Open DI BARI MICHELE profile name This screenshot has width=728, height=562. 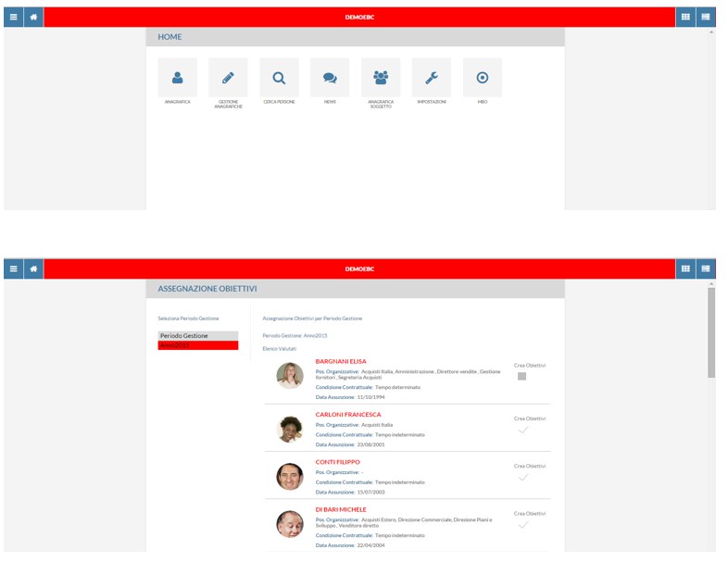click(x=341, y=509)
